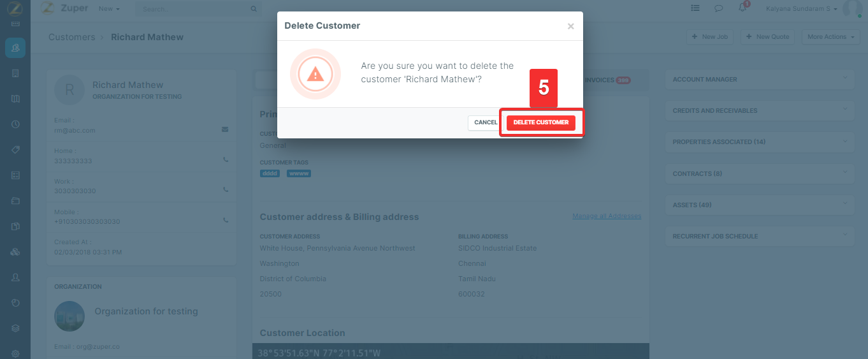Click the Richard Mathew R avatar circle
This screenshot has height=359, width=868.
69,90
